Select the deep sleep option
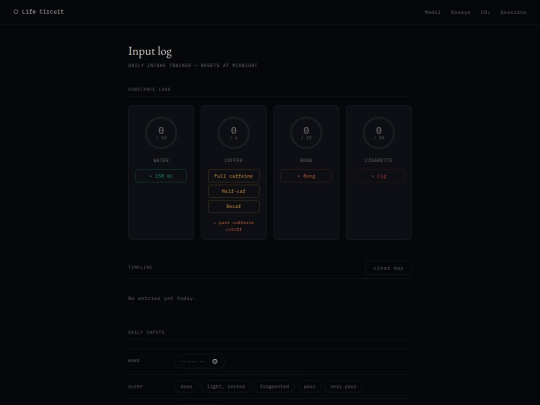 [x=186, y=386]
